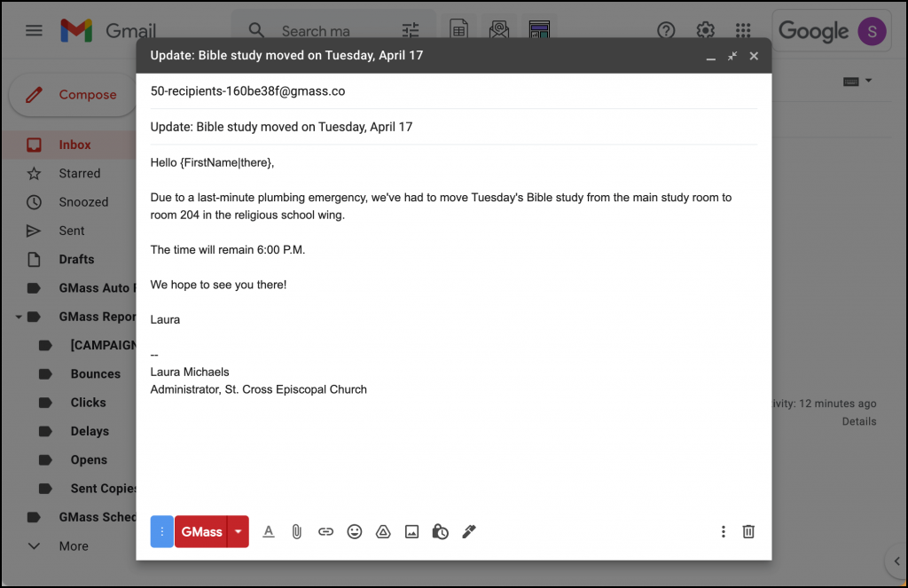Insert a photo into the email
The height and width of the screenshot is (588, 908).
tap(411, 531)
